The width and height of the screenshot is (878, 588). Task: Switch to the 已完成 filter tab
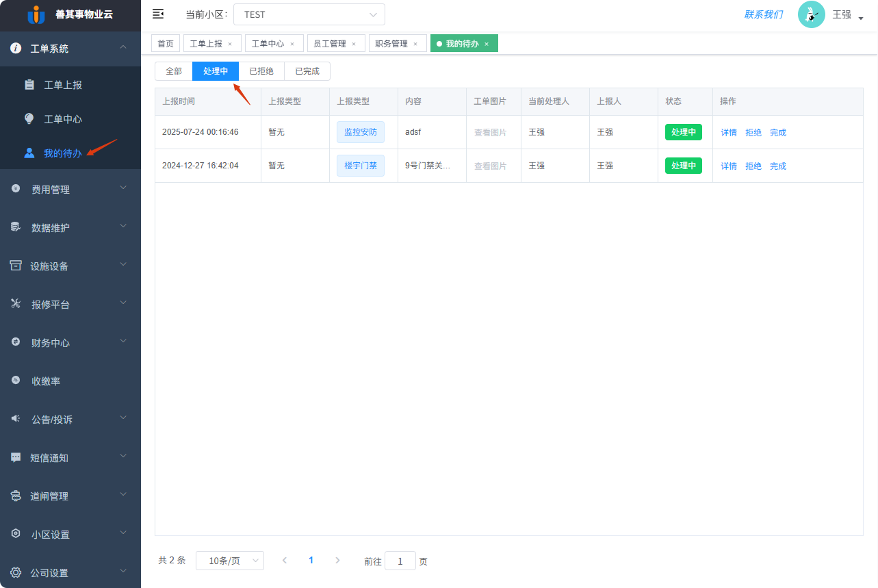click(x=307, y=71)
